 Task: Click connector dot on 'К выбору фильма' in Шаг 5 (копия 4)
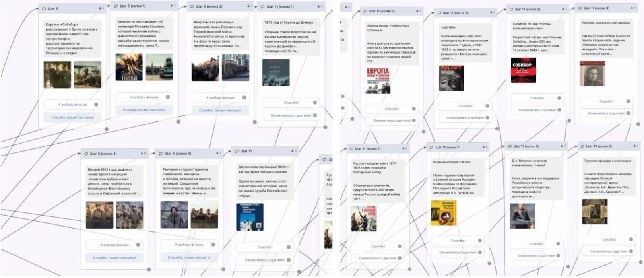pyautogui.click(x=138, y=245)
